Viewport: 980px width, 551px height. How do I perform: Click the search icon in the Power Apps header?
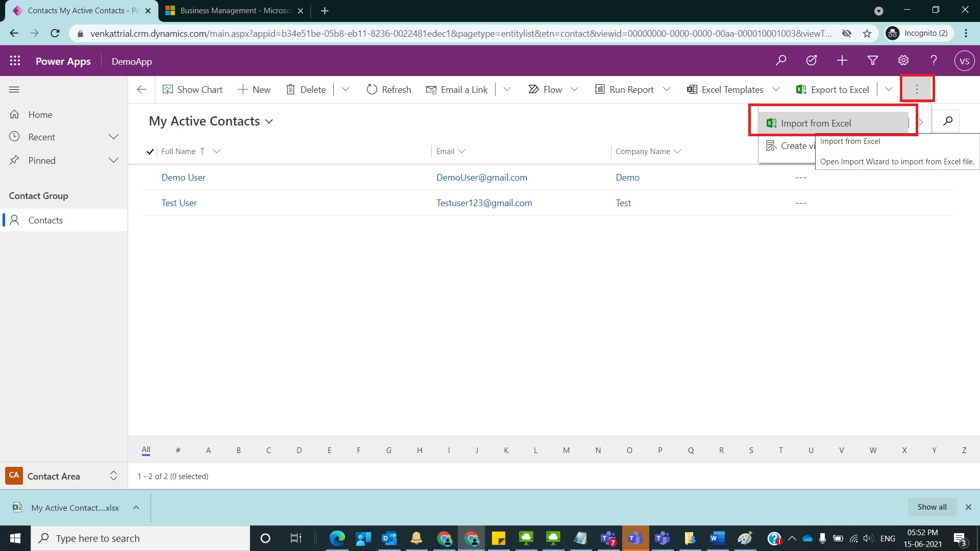[780, 60]
